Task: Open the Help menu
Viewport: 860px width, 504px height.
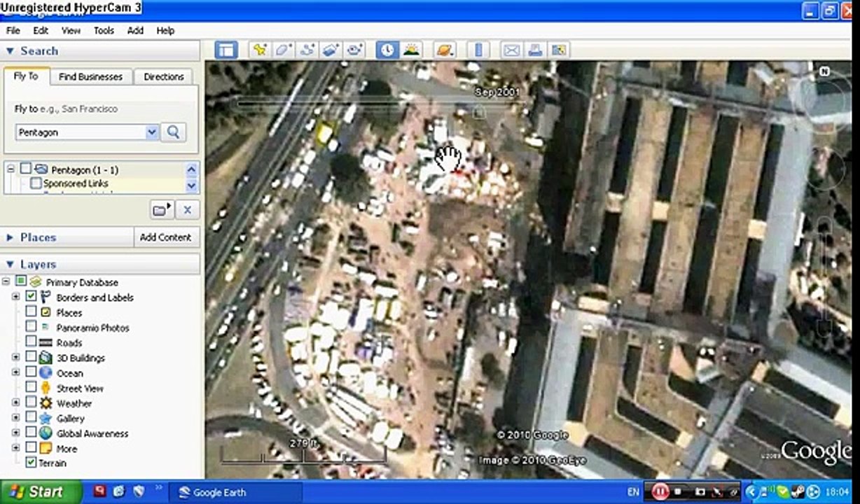Action: pos(165,30)
